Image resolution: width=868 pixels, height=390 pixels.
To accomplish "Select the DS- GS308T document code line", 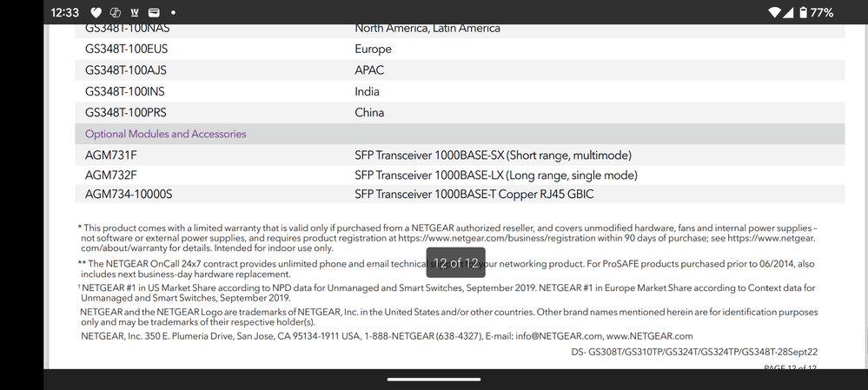I will tap(694, 352).
